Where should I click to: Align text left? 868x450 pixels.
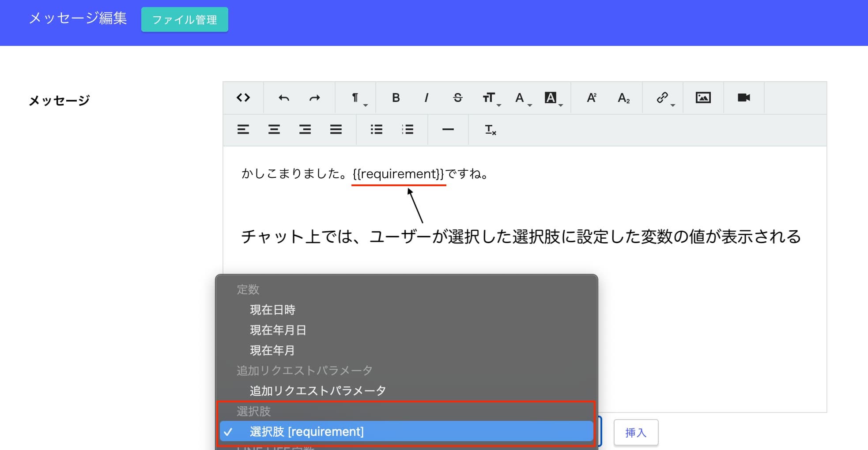click(243, 130)
